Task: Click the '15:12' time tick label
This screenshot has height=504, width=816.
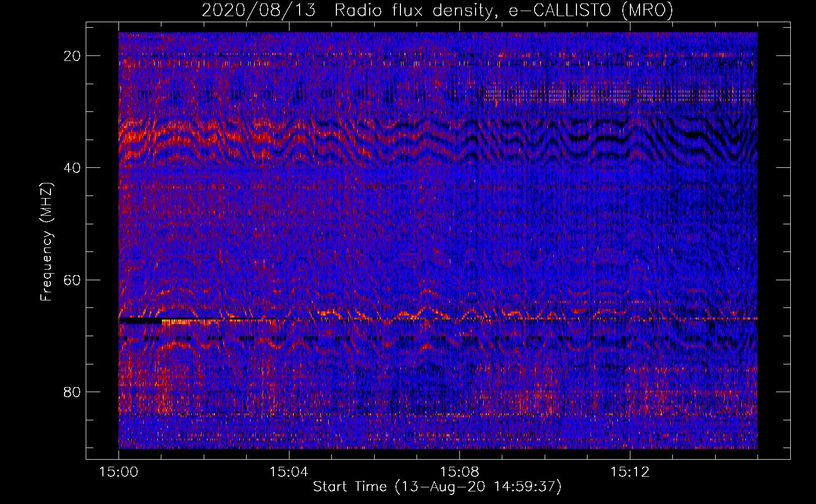Action: click(x=629, y=472)
